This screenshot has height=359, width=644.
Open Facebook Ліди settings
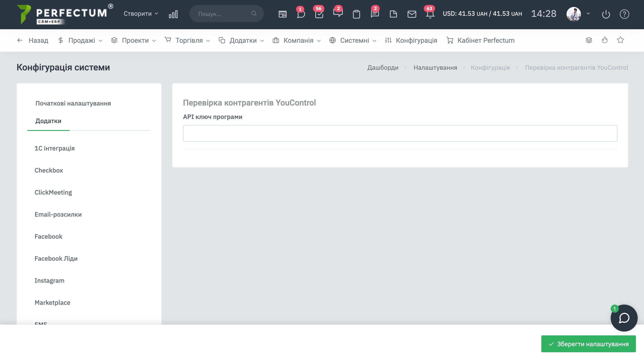[56, 259]
